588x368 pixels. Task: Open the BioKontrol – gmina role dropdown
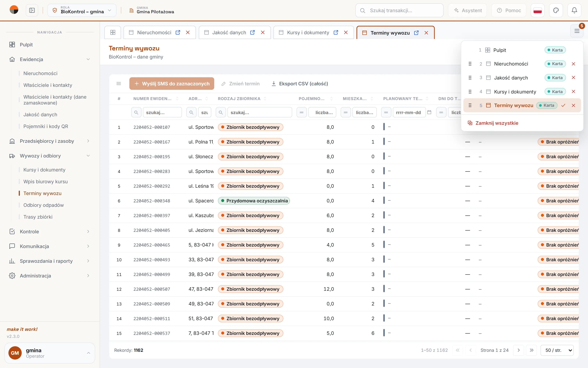click(82, 10)
